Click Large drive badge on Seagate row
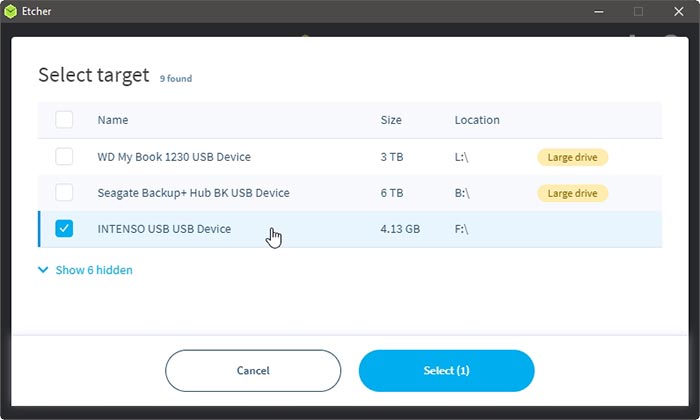 [x=572, y=193]
